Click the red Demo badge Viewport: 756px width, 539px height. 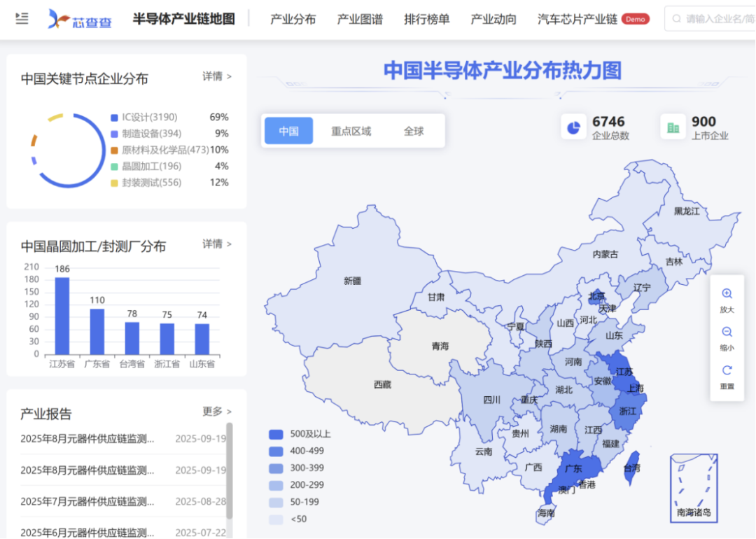point(636,20)
